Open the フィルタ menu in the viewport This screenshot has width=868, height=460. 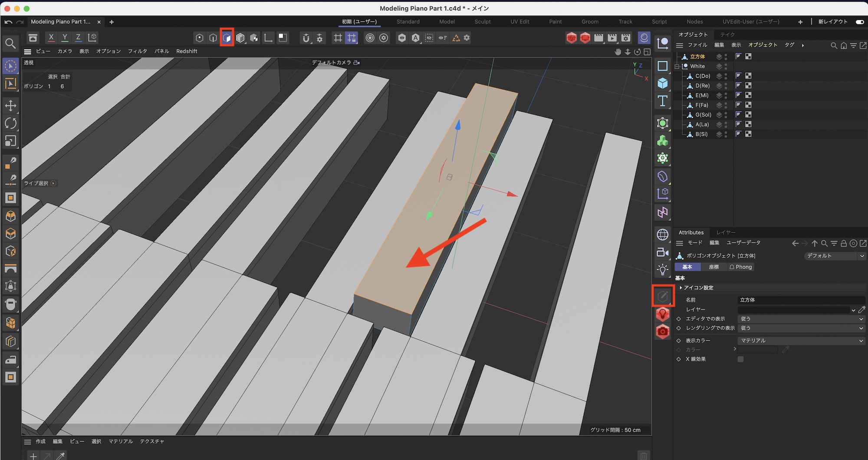coord(137,51)
